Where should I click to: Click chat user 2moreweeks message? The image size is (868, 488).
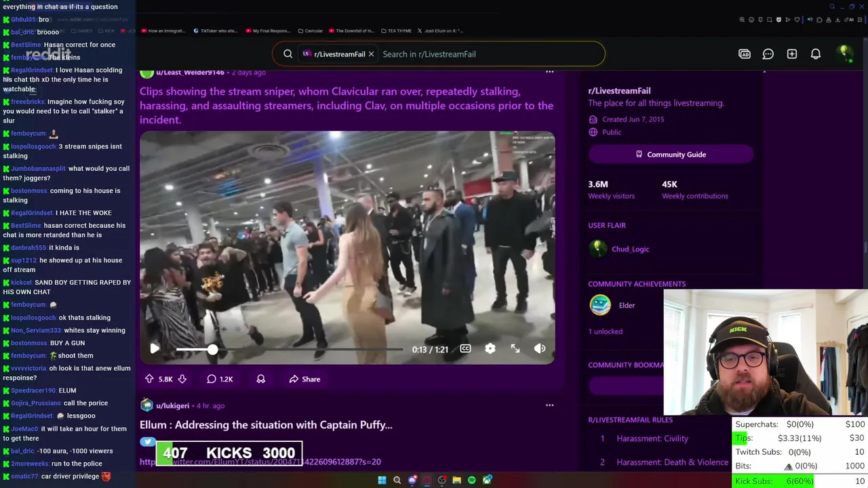click(x=56, y=464)
